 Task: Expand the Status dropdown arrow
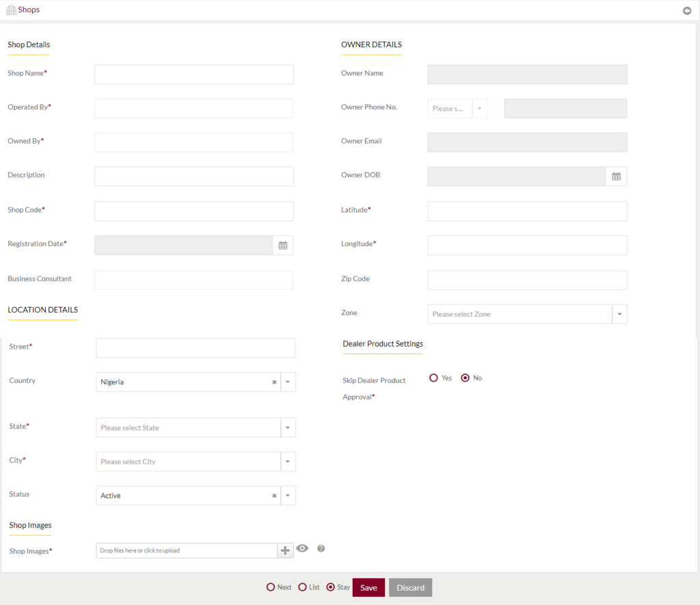pyautogui.click(x=288, y=496)
